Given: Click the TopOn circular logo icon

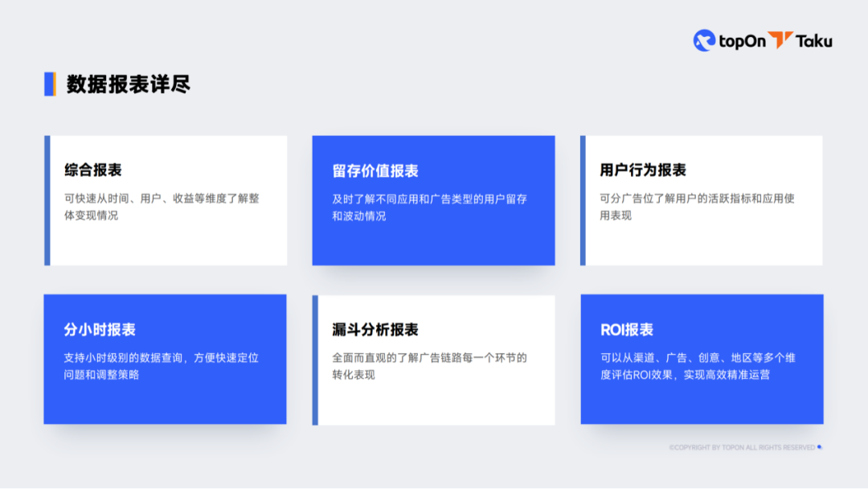Looking at the screenshot, I should click(704, 40).
